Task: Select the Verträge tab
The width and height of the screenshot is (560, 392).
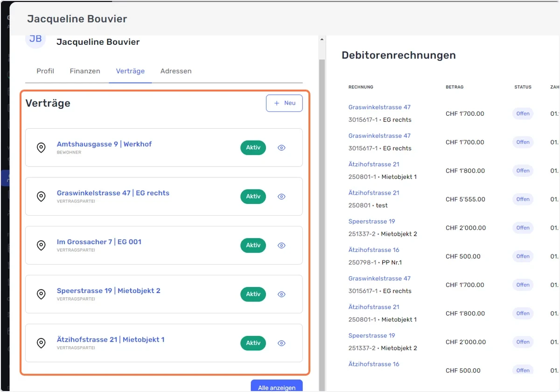Action: point(130,71)
